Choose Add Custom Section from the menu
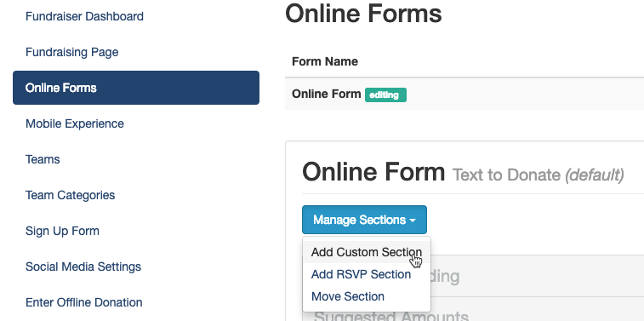 [x=367, y=252]
